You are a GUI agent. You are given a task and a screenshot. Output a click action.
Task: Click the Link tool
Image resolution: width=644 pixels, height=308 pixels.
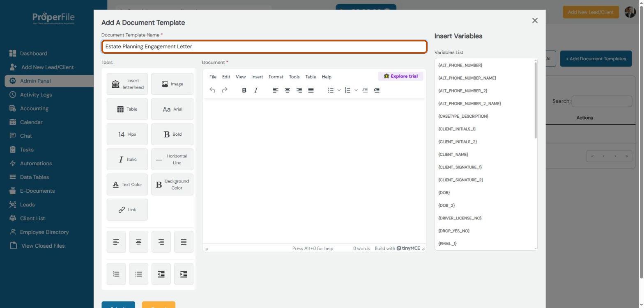tap(127, 210)
